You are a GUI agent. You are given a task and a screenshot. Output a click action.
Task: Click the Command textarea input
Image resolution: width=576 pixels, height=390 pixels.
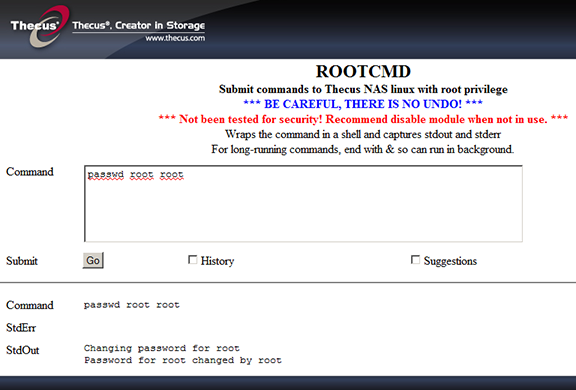click(x=303, y=203)
